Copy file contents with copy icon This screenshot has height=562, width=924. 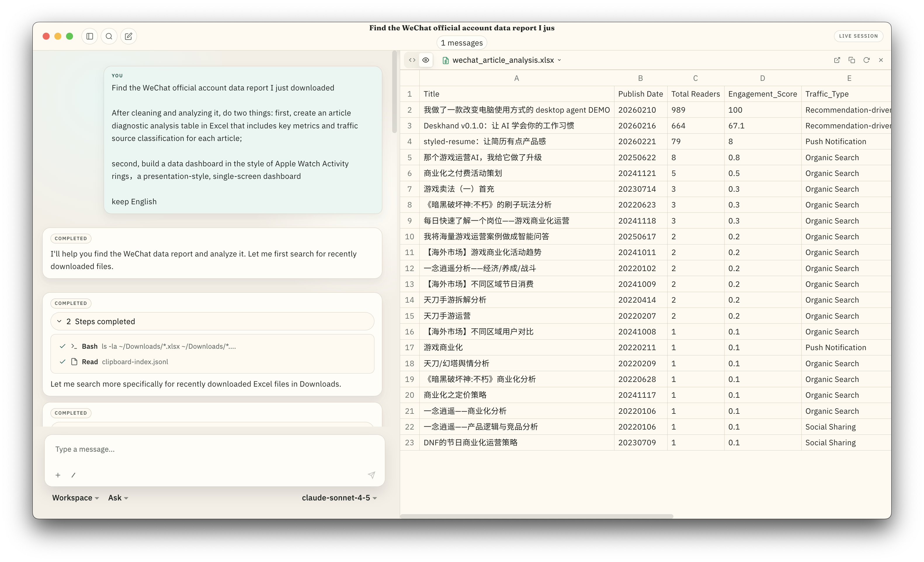coord(852,60)
